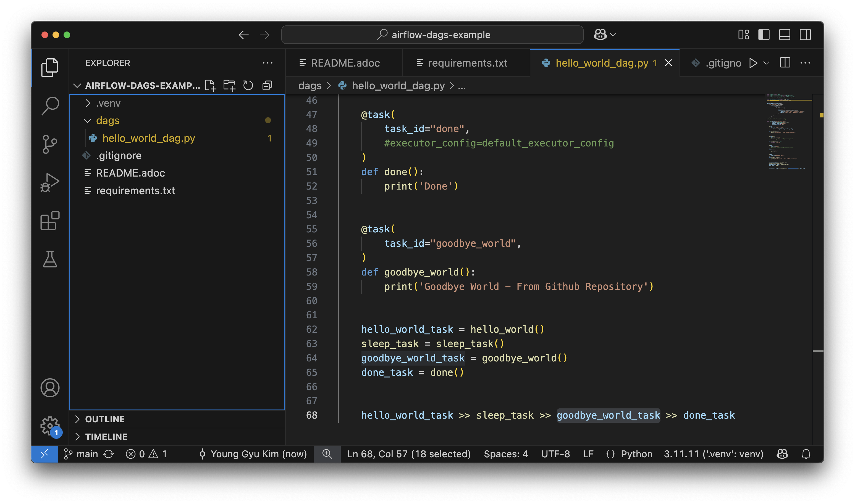
Task: Click the New File icon in Explorer
Action: (211, 86)
